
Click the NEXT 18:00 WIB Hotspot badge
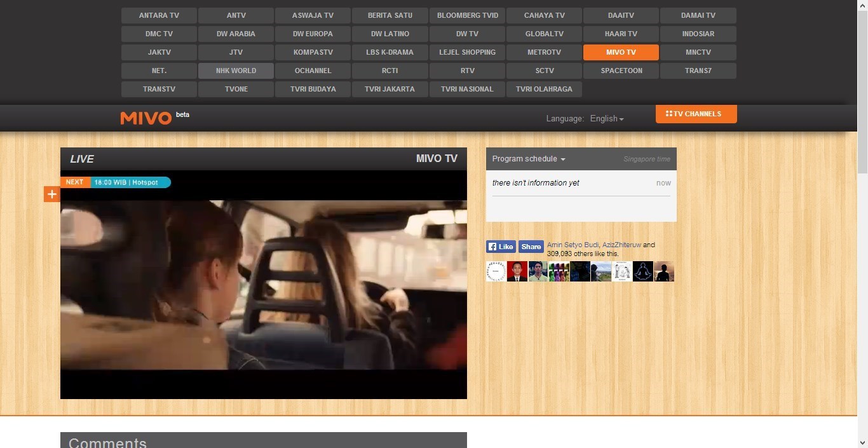pyautogui.click(x=116, y=182)
